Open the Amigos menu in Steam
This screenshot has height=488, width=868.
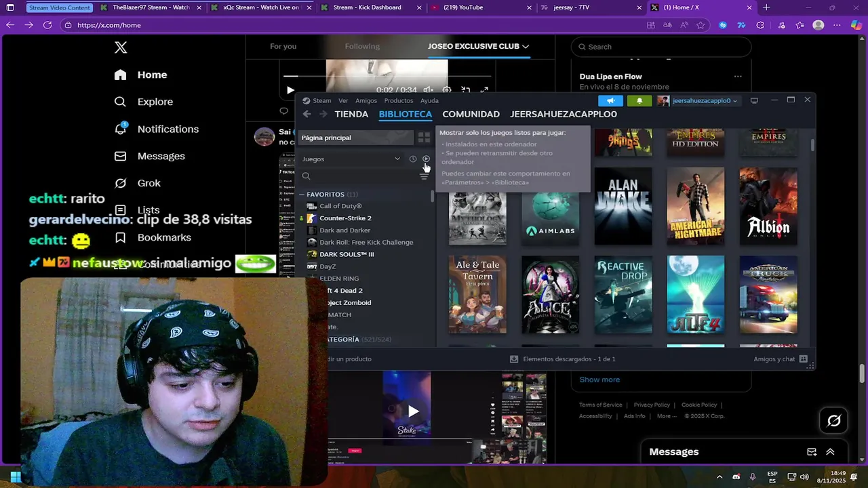366,100
